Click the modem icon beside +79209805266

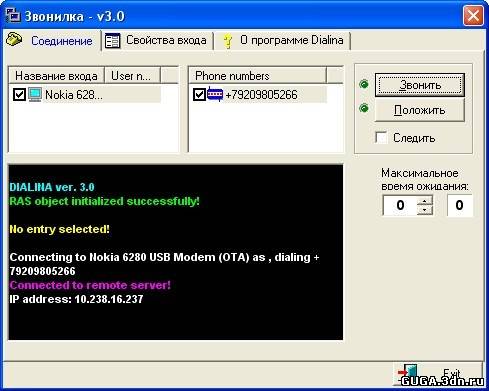[215, 94]
